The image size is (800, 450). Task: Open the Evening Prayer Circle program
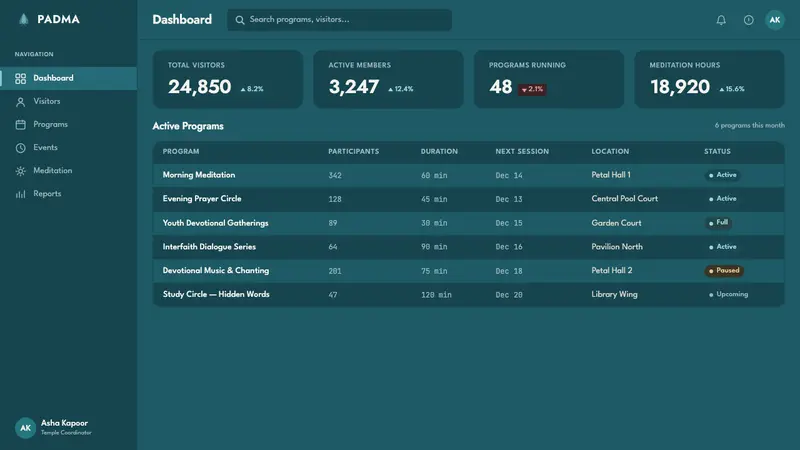(x=468, y=199)
